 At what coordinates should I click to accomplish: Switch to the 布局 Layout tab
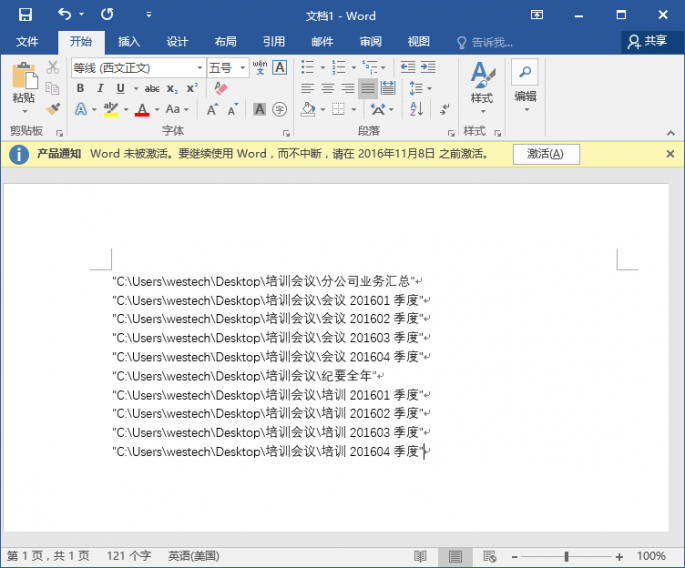[x=225, y=42]
